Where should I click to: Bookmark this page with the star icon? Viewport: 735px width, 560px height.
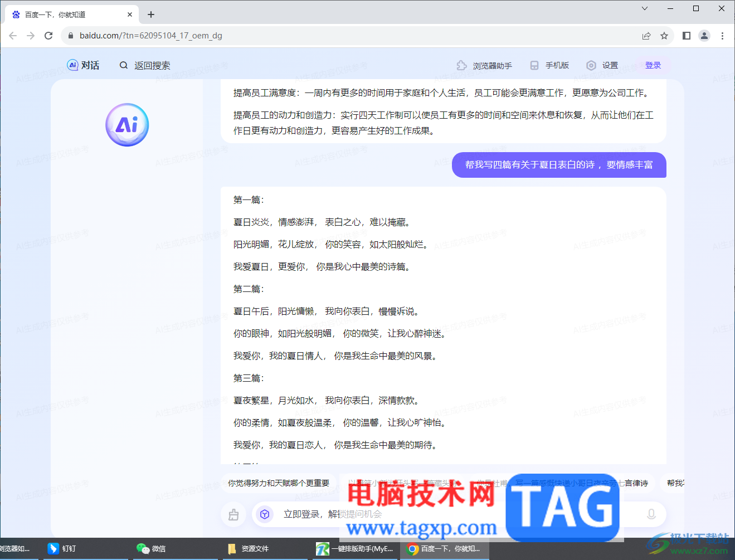point(664,36)
